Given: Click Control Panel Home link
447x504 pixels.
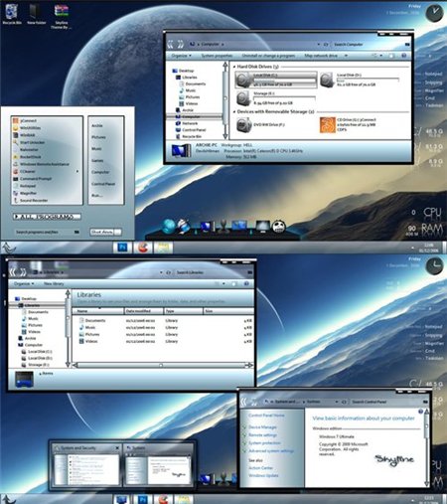Looking at the screenshot, I should [x=266, y=416].
